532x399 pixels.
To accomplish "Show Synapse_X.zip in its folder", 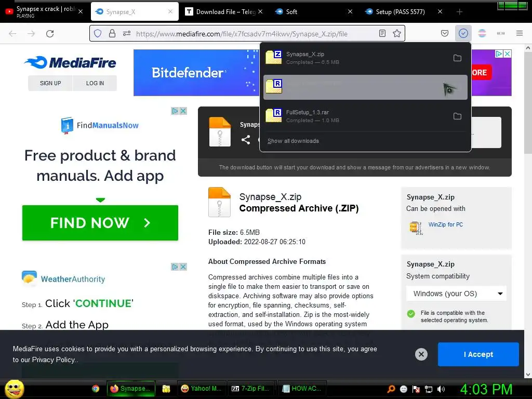I will 457,58.
